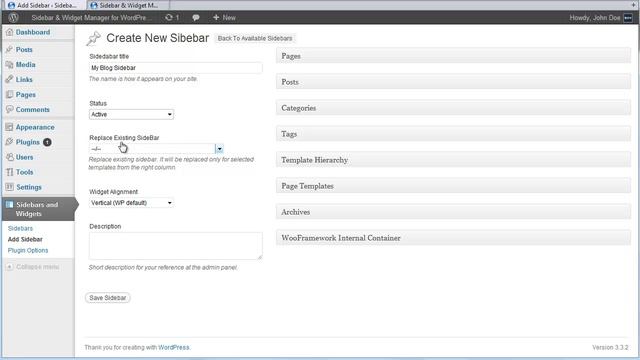Expand the Pages panel on the right

click(x=453, y=56)
